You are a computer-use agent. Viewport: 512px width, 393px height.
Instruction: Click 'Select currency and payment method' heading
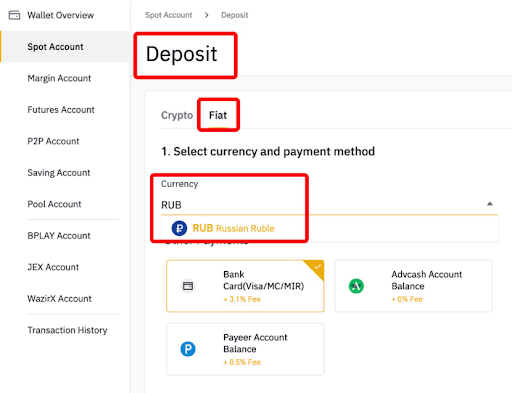pyautogui.click(x=268, y=152)
